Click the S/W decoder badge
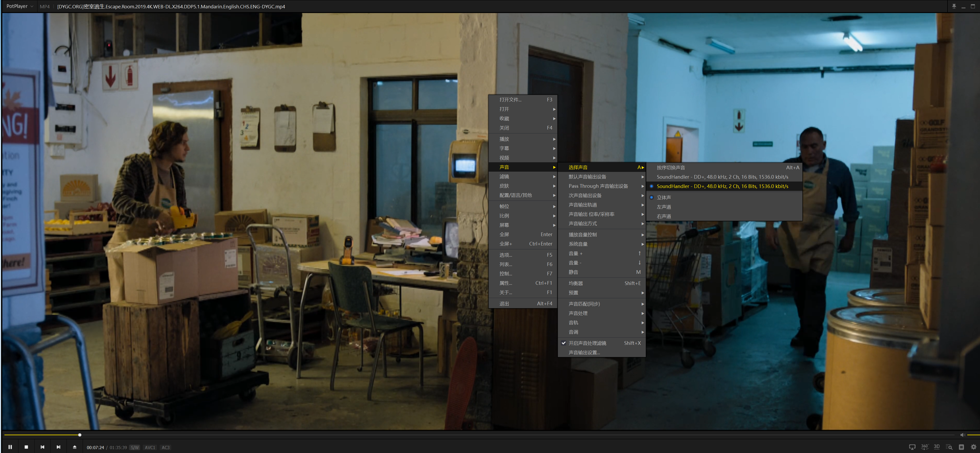 pyautogui.click(x=135, y=447)
